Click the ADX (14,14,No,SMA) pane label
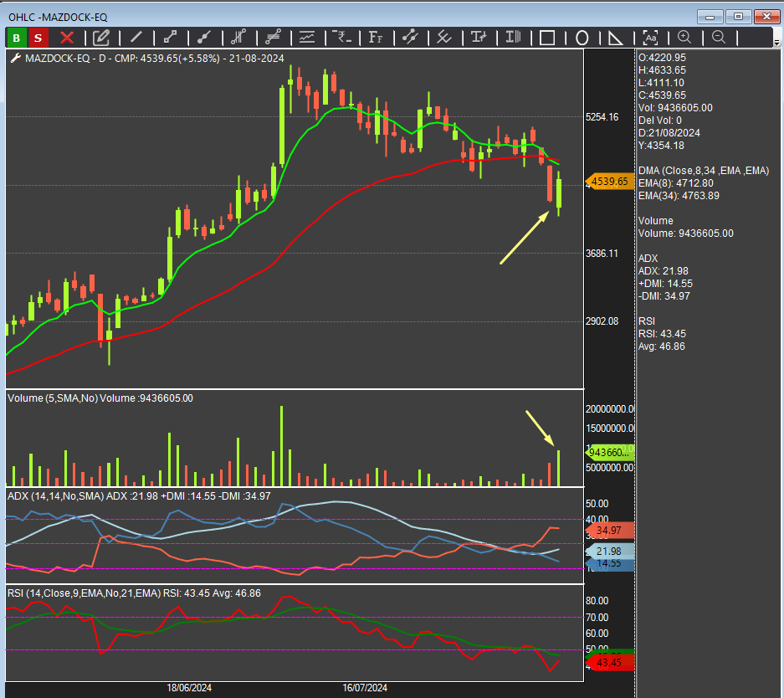 click(55, 496)
